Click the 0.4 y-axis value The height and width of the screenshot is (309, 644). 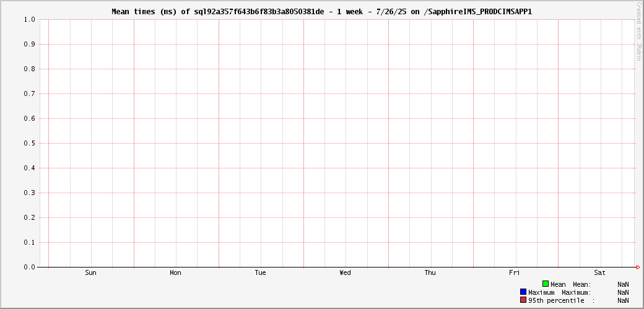29,168
